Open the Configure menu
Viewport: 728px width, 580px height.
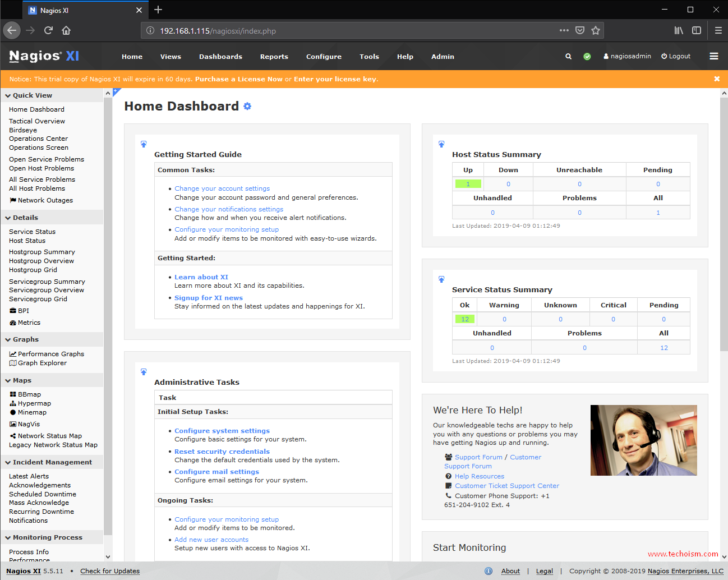pyautogui.click(x=324, y=57)
